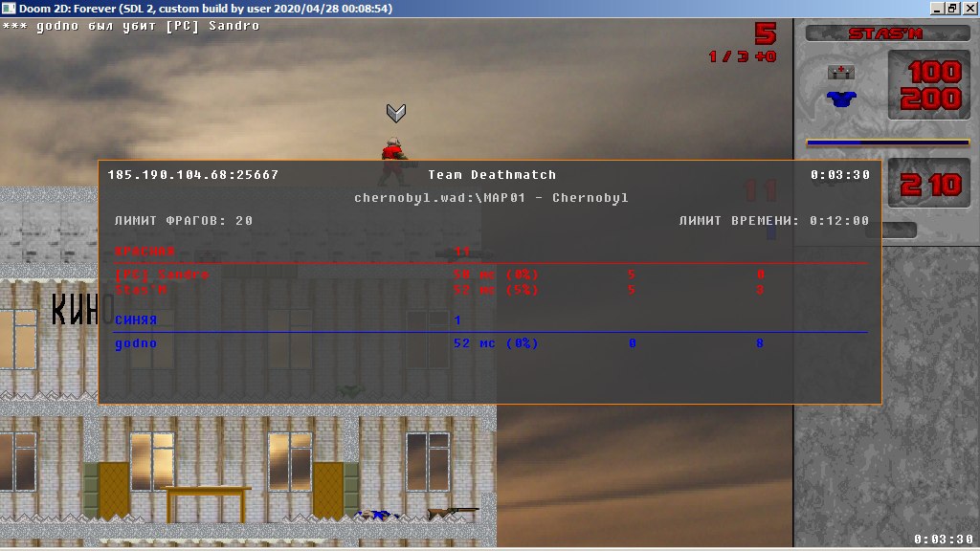Click map name chernobyl.wad:\MAP01 - Chernobyl
The image size is (980, 551).
(x=491, y=198)
